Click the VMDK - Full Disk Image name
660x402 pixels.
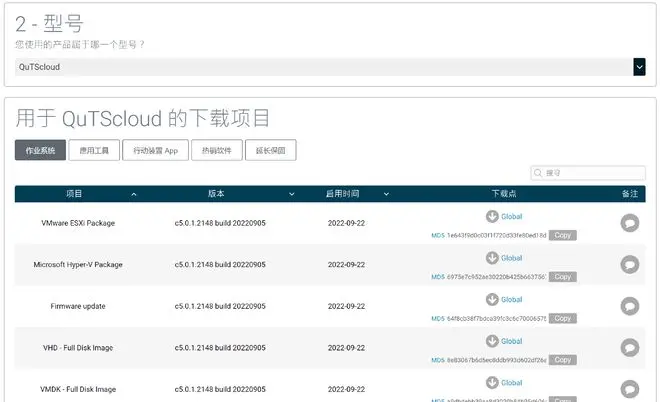78,389
